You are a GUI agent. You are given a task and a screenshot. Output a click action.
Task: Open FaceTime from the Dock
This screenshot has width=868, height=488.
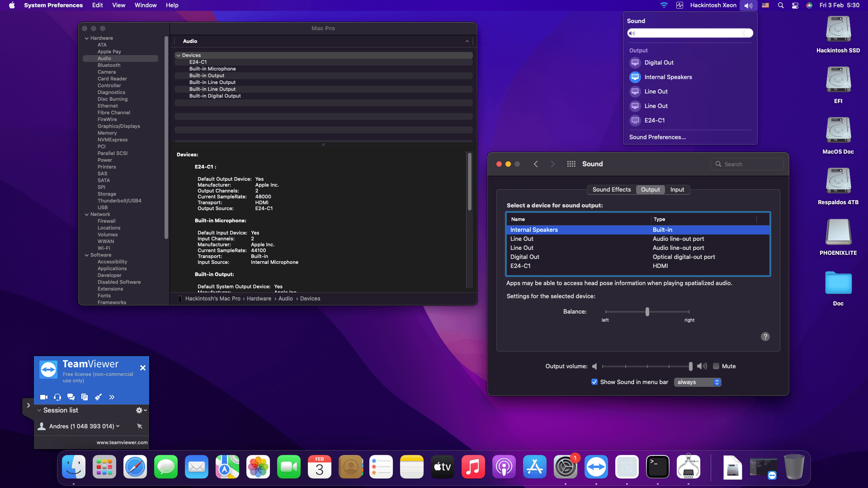[x=289, y=467]
